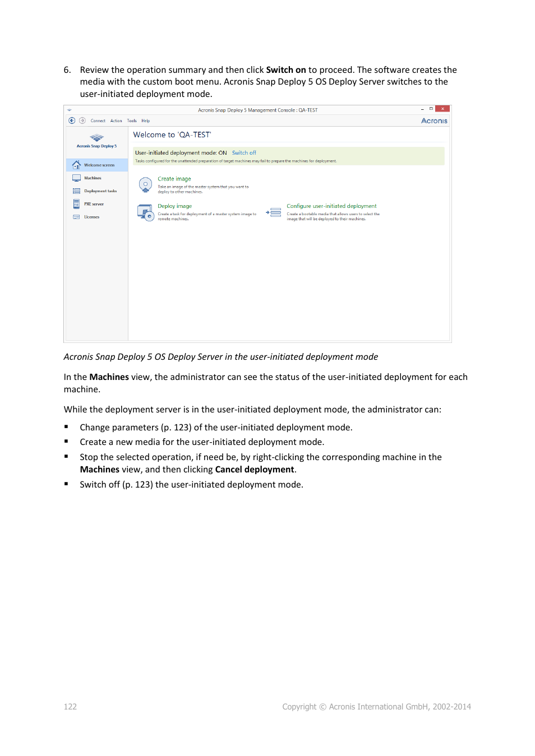Minimize the Management Console window
This screenshot has height=756, width=535.
click(x=422, y=109)
